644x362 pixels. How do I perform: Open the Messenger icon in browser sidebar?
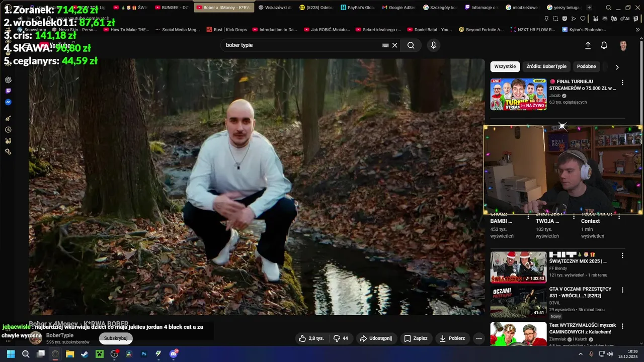click(8, 102)
